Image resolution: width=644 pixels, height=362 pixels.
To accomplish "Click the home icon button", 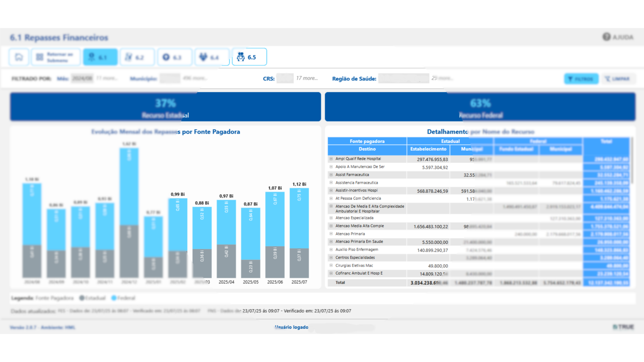I will pyautogui.click(x=19, y=57).
